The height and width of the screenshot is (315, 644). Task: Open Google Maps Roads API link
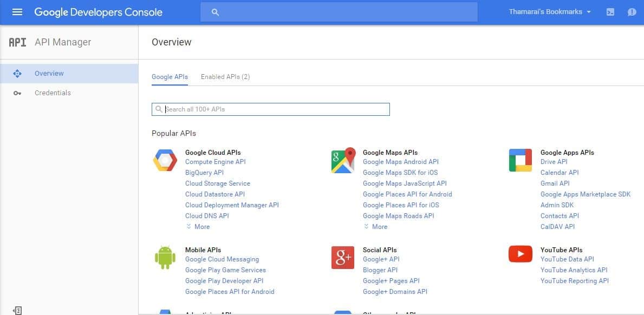399,216
